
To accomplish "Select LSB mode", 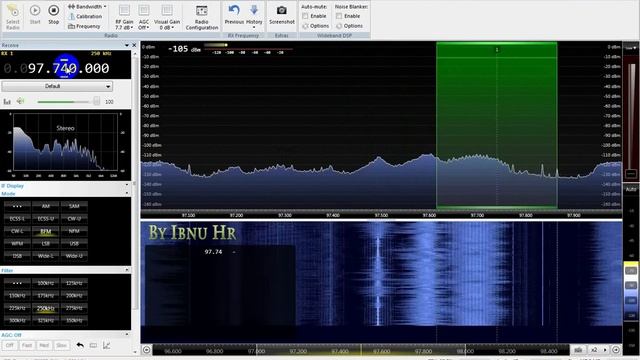I will coord(46,244).
